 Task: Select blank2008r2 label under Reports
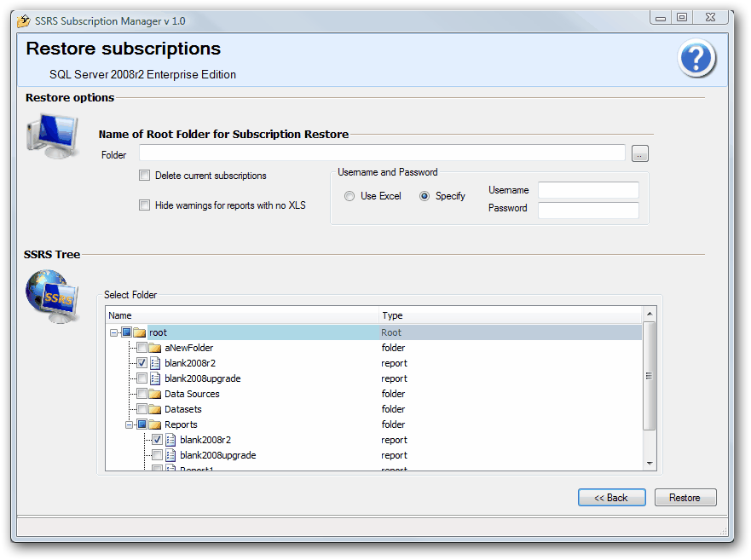pyautogui.click(x=205, y=440)
